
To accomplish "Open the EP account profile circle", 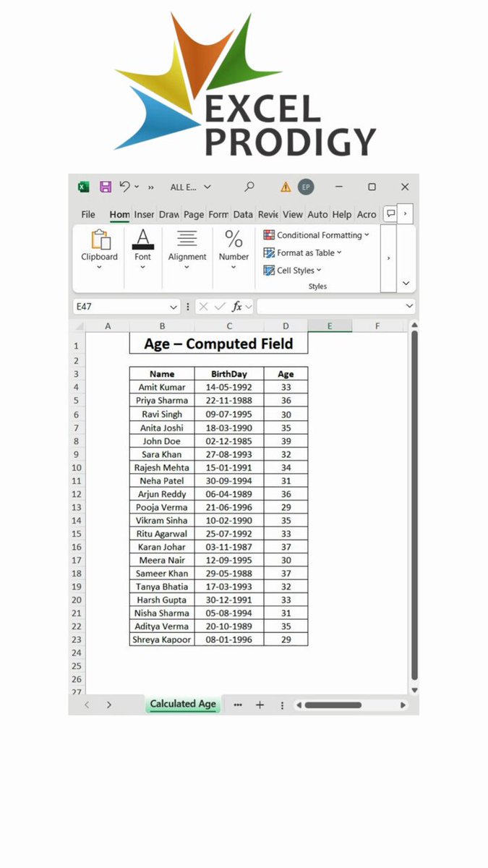I will coord(306,187).
